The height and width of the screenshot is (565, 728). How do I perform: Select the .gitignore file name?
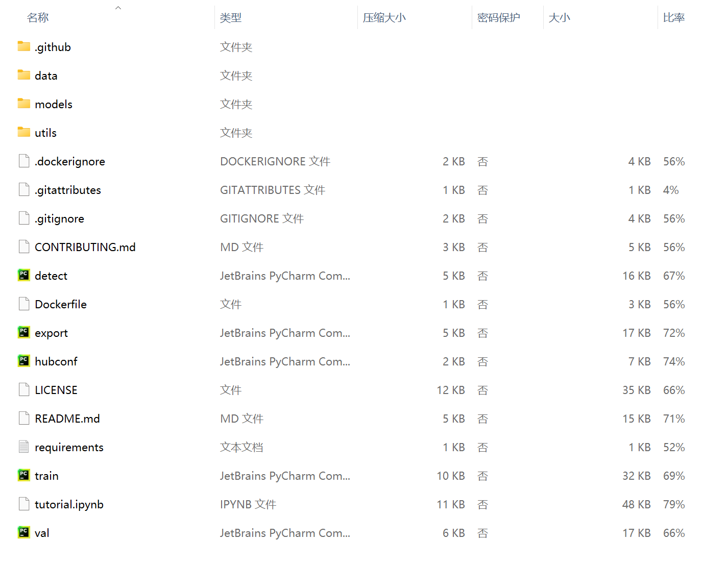pyautogui.click(x=59, y=218)
